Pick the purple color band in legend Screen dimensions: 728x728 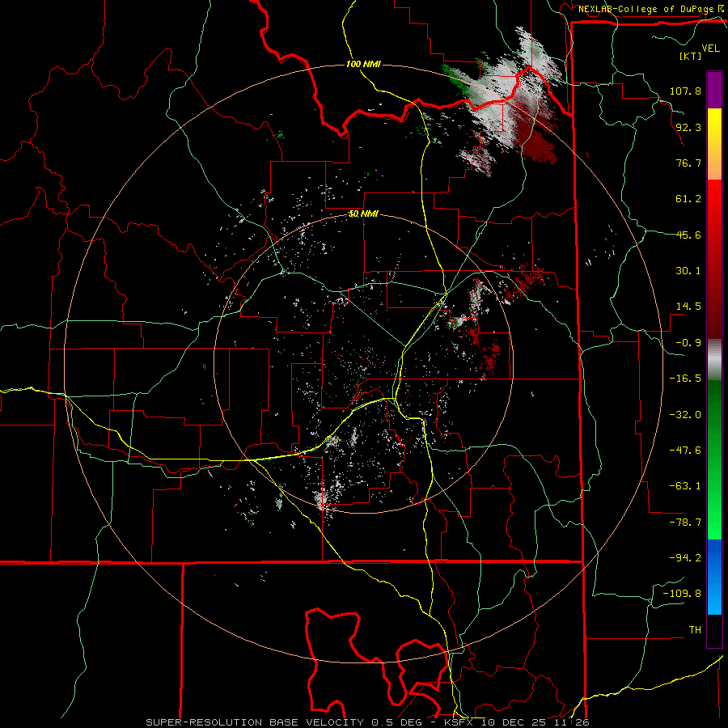(x=714, y=91)
